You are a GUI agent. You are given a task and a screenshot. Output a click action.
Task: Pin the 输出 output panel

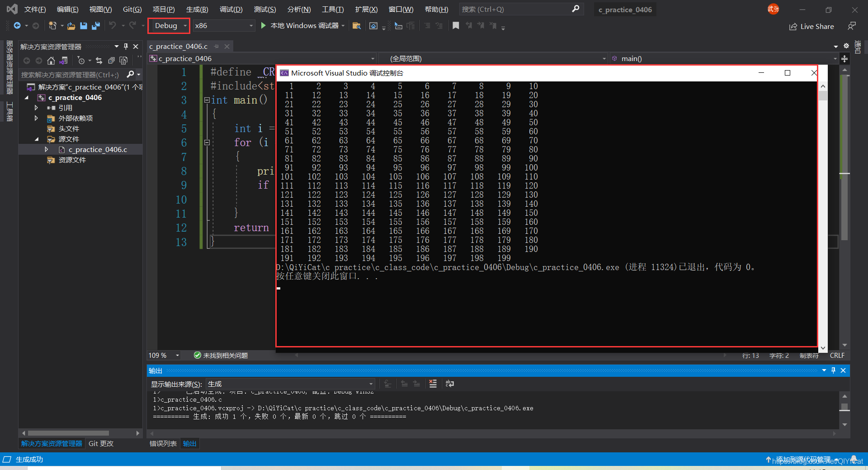pyautogui.click(x=834, y=370)
